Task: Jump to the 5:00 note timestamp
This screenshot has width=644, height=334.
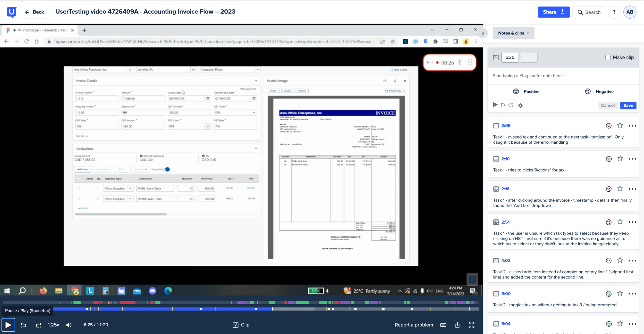Action: pyautogui.click(x=506, y=294)
